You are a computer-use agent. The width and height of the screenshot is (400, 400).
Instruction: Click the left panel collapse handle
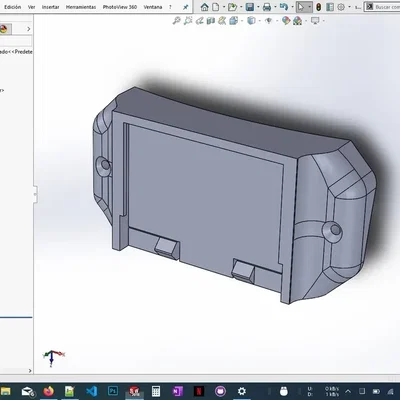(35, 194)
